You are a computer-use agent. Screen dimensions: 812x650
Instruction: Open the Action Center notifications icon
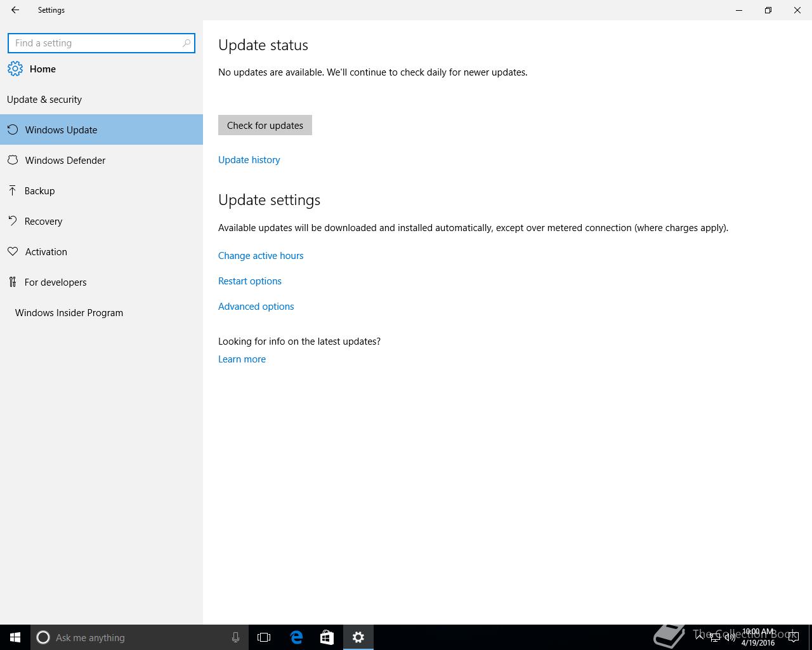coord(793,637)
